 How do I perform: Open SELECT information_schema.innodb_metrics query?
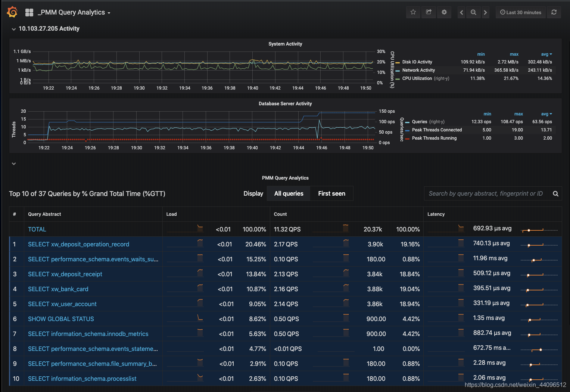point(88,334)
